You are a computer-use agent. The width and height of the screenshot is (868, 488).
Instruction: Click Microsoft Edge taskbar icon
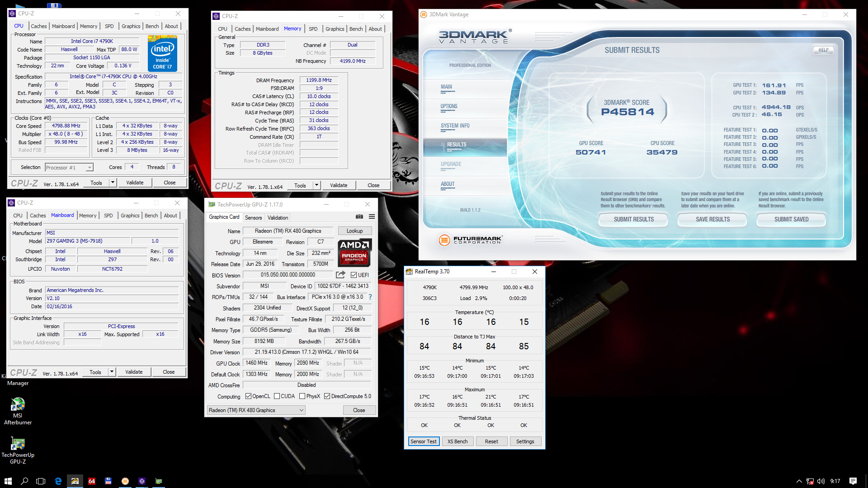click(58, 481)
